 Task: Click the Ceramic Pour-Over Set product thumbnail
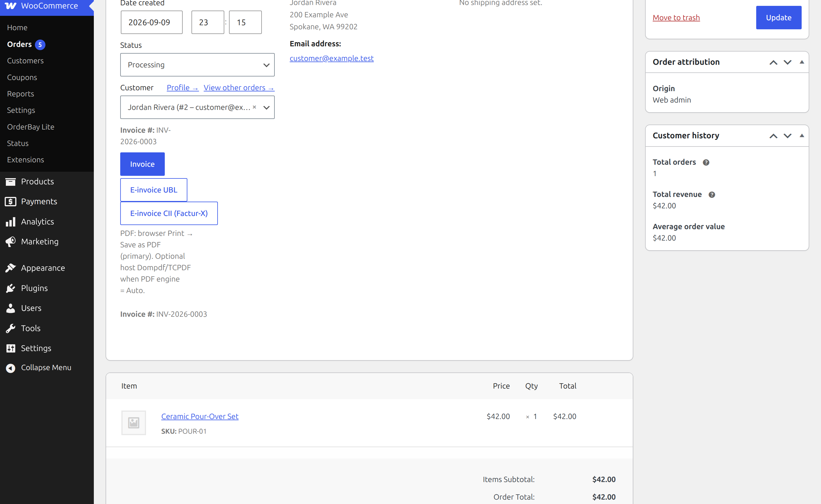[x=134, y=423]
